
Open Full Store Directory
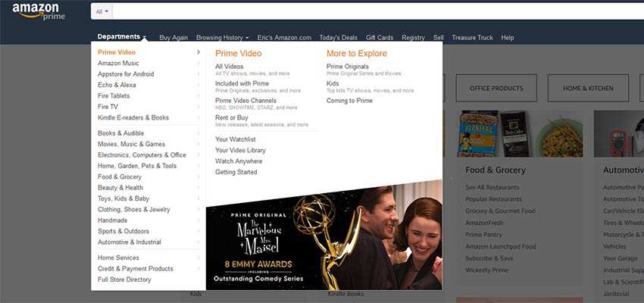pyautogui.click(x=124, y=280)
